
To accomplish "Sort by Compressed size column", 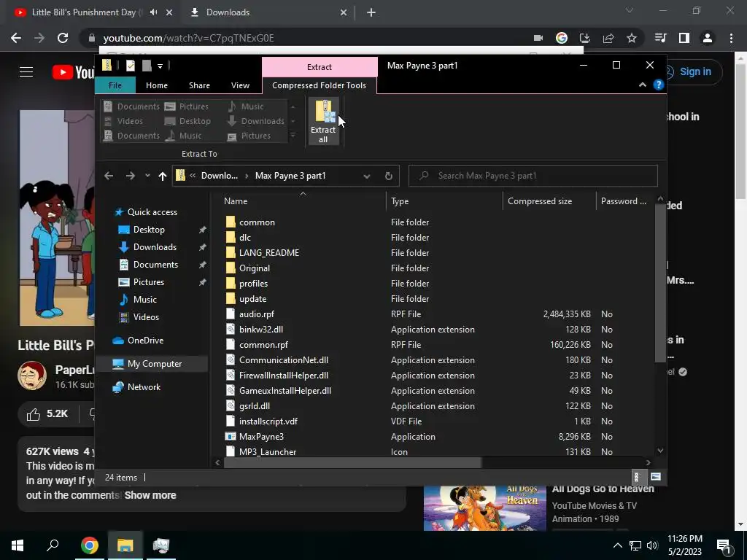I will click(x=549, y=201).
